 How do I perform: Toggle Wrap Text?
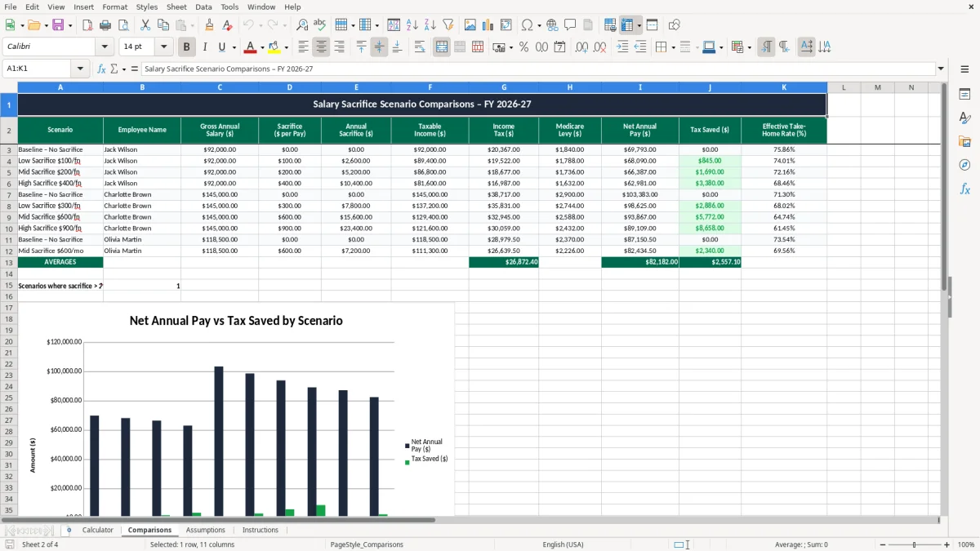tap(420, 47)
